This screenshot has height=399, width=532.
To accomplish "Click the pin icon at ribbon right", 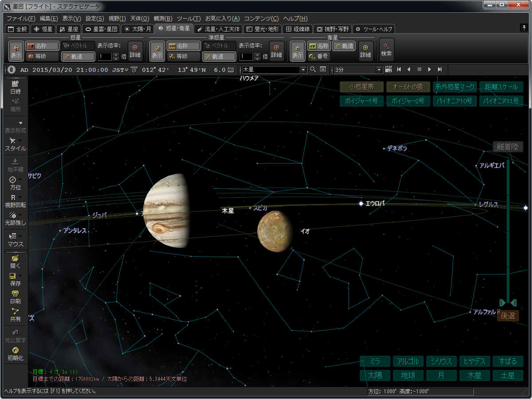I will pos(524,27).
